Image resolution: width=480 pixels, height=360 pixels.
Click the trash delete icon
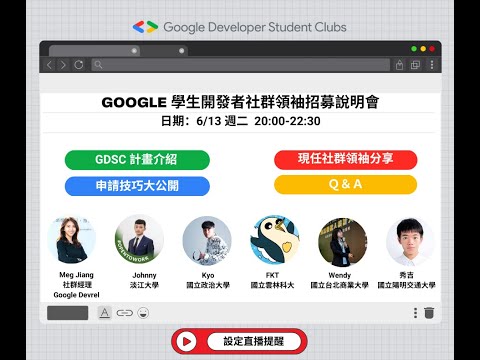point(429,313)
